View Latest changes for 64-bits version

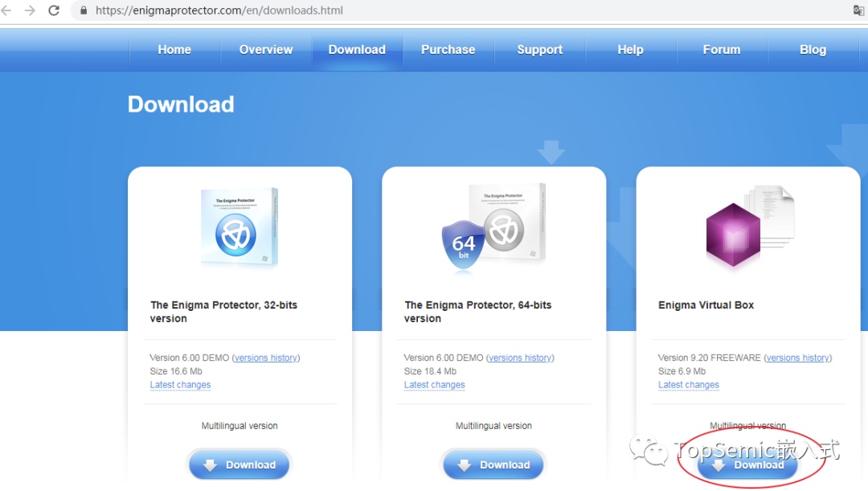[434, 385]
